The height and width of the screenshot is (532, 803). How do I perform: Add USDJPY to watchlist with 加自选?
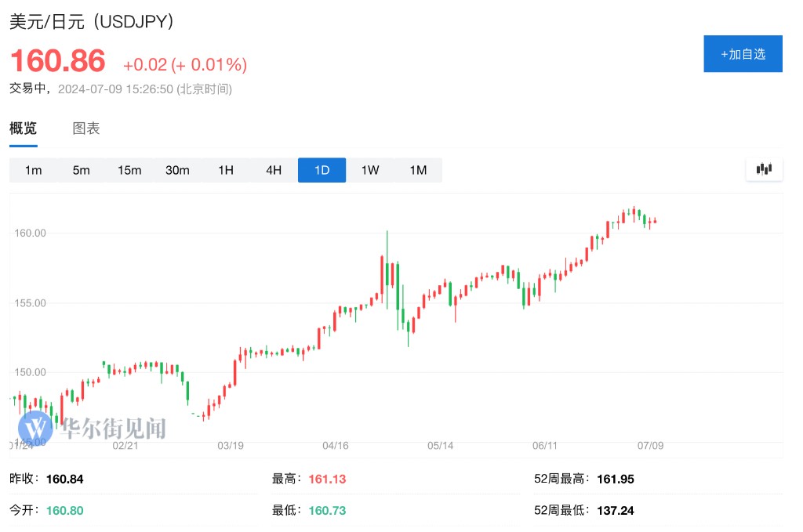[x=743, y=54]
